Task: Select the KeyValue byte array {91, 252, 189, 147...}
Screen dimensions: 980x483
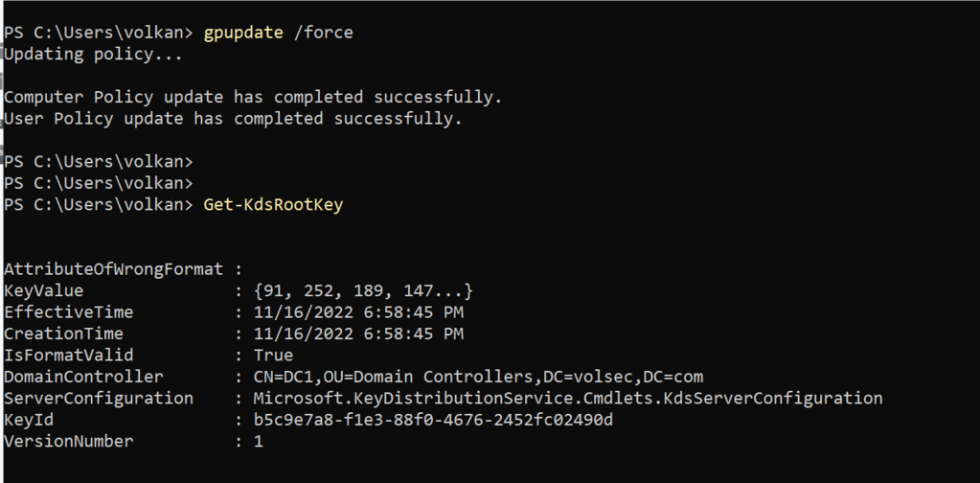Action: click(363, 290)
